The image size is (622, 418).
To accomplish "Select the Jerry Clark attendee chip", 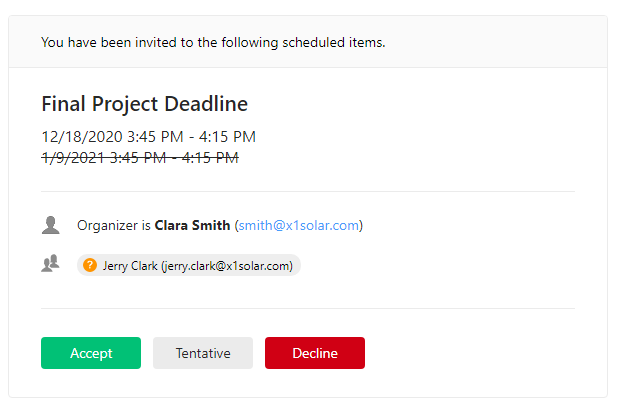I will pyautogui.click(x=189, y=265).
